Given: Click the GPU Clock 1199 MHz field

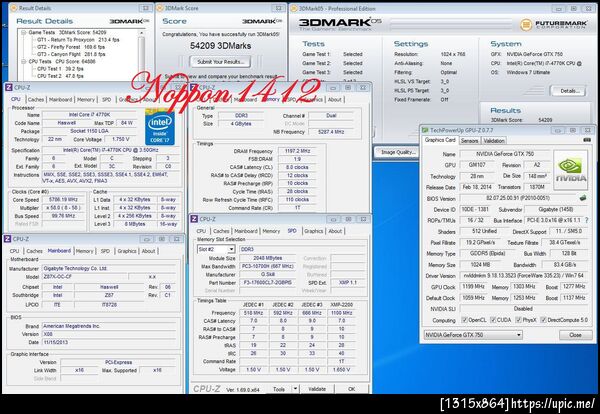Looking at the screenshot, I should (x=474, y=286).
